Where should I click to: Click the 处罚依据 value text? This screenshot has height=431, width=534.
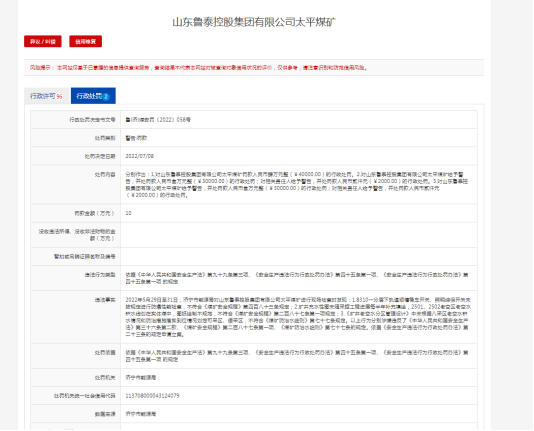pos(297,356)
